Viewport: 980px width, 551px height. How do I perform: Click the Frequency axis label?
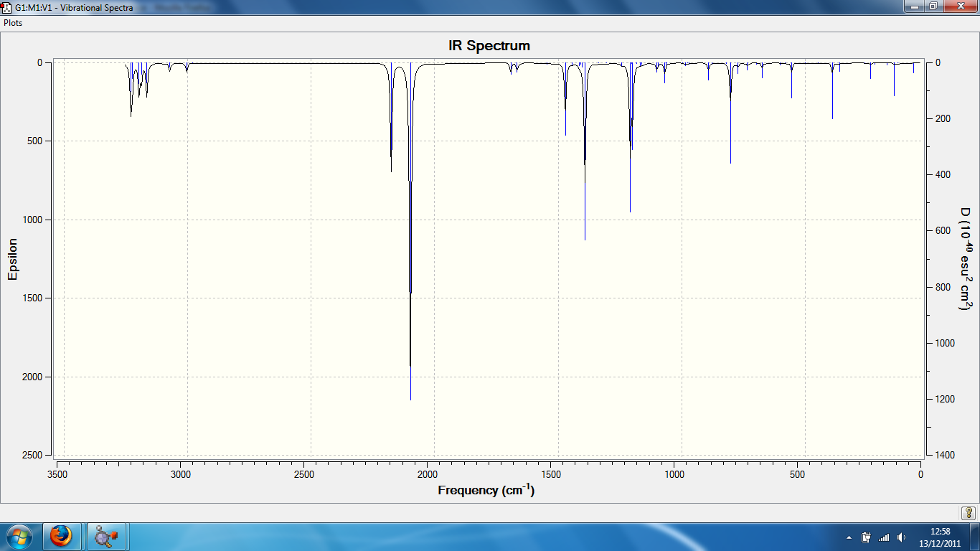point(486,490)
